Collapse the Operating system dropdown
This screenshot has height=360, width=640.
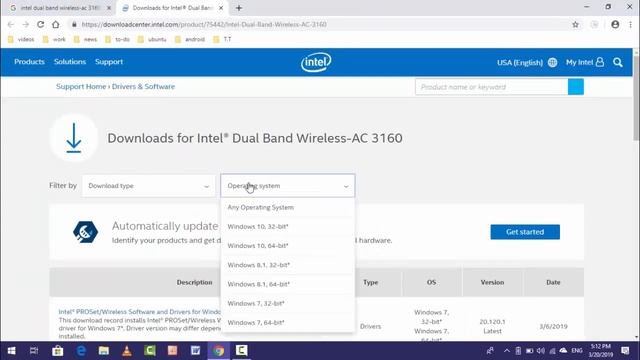[x=288, y=186]
